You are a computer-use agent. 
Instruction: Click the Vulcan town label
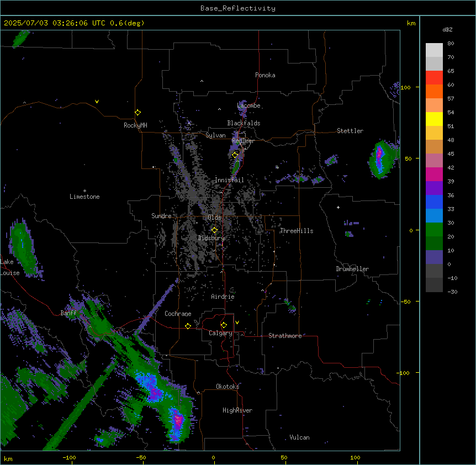(300, 437)
